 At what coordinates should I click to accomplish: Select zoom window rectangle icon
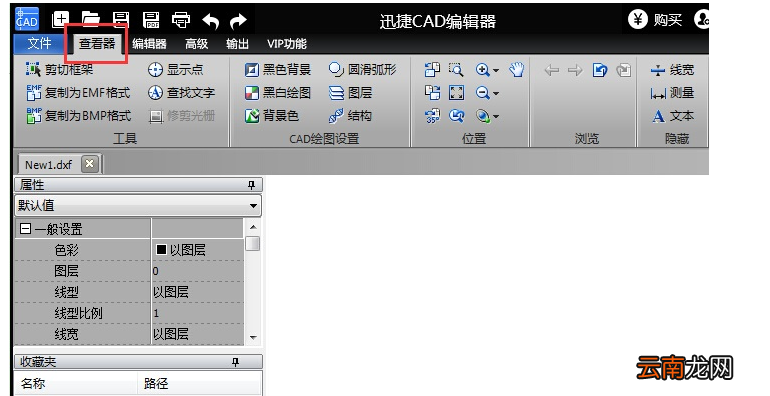click(x=456, y=70)
